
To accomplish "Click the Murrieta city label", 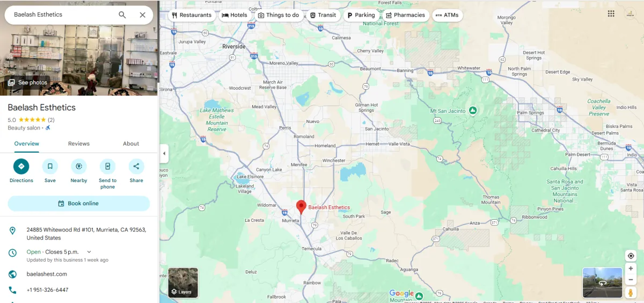I will (x=291, y=220).
